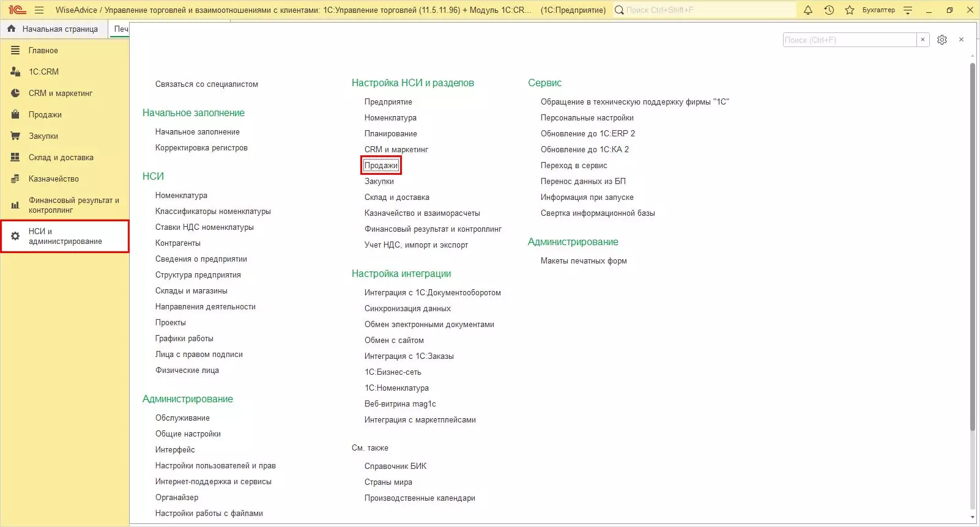Click the CRM и маркетинг pie icon

[x=15, y=93]
